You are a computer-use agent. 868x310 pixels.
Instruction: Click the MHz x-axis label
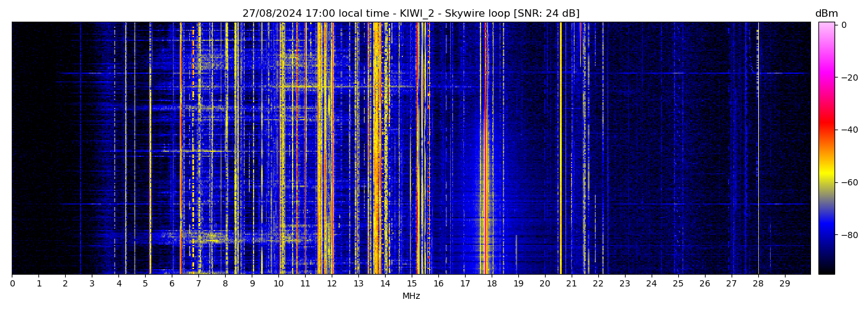(x=411, y=296)
